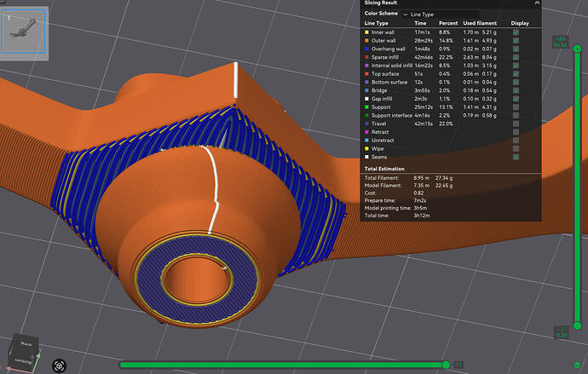This screenshot has width=588, height=374.
Task: Click the orange Outer wall color swatch
Action: coord(366,41)
